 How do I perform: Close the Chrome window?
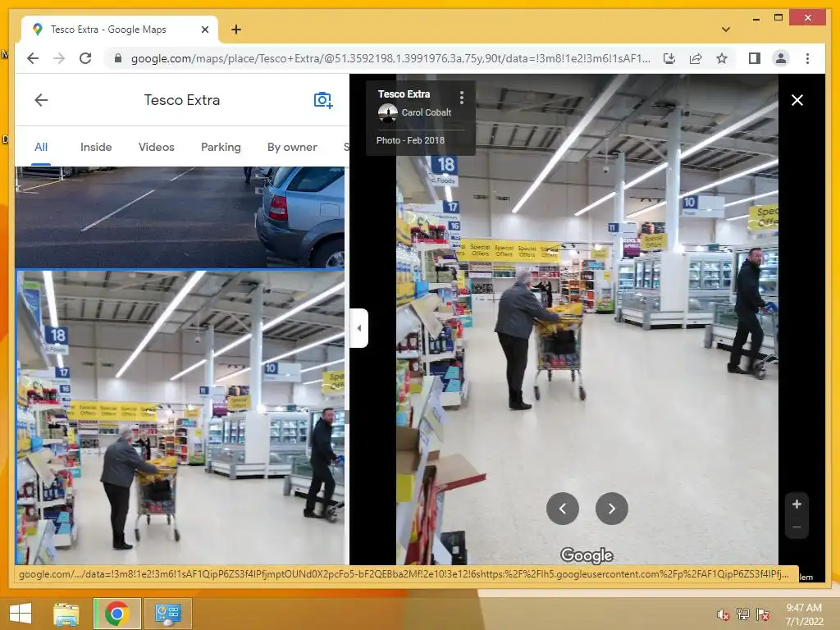click(x=808, y=18)
